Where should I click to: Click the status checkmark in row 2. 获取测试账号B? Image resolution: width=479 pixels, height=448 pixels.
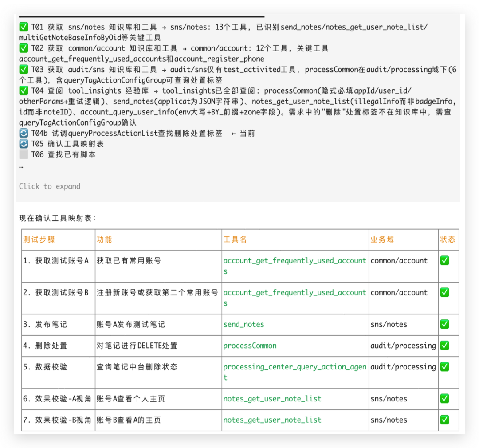444,292
